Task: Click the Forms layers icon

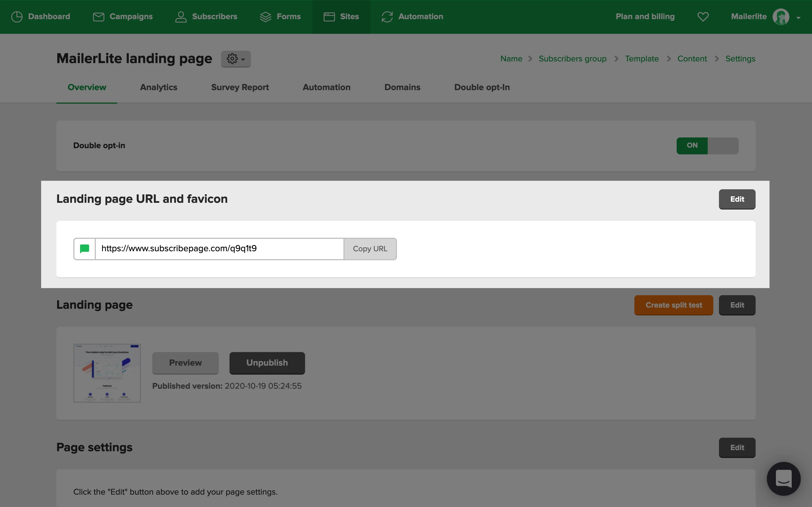Action: (265, 17)
